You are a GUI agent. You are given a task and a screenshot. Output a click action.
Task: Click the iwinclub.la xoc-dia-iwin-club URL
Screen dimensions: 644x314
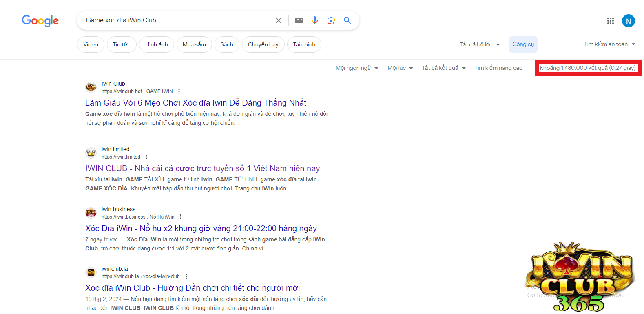pos(141,276)
